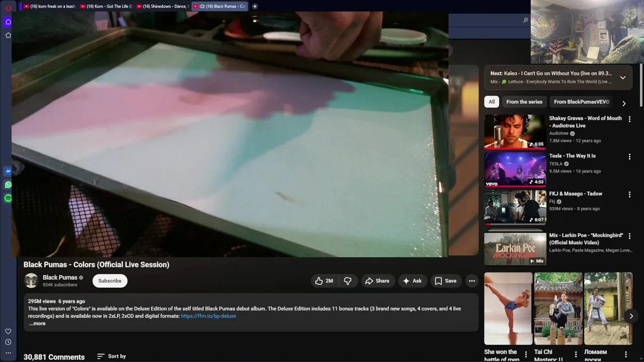This screenshot has width=644, height=362.
Task: Click 'Next: Kaleo - I Can't Go on' text
Action: [551, 73]
